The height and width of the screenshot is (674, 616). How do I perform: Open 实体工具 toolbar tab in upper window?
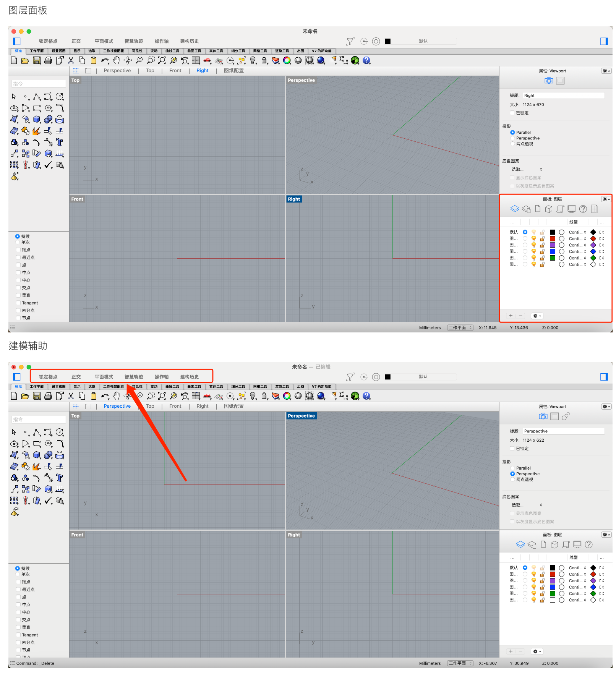[x=216, y=51]
